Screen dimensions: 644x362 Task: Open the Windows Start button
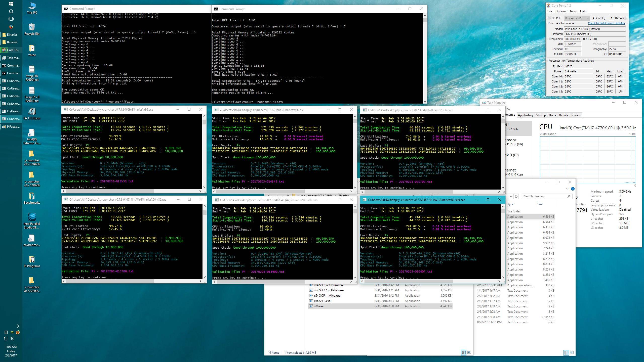(x=11, y=4)
